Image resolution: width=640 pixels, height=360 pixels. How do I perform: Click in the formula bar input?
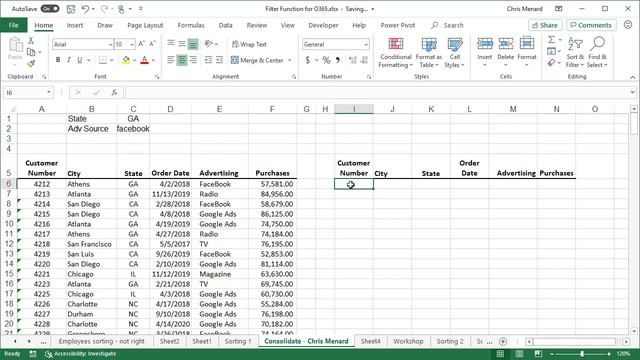378,93
